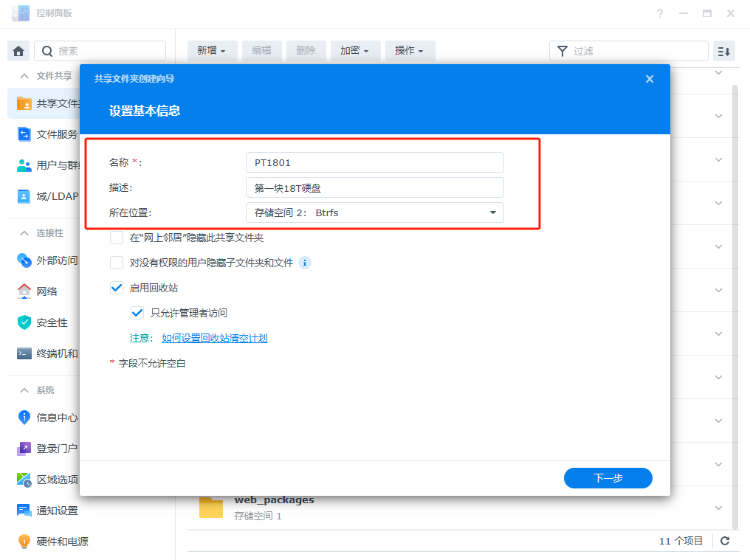Expand the web_packages folder row chevron

(719, 508)
